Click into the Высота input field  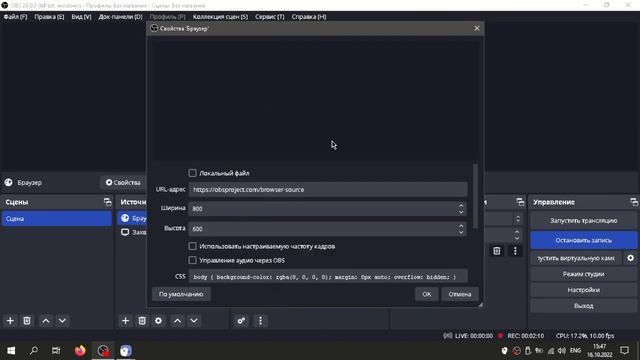[x=322, y=229]
